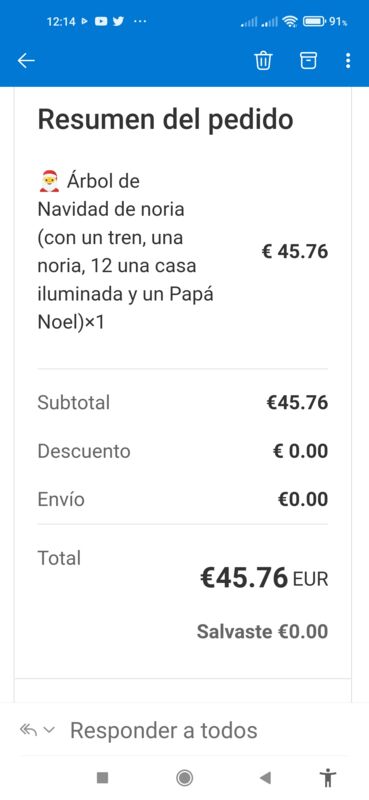The width and height of the screenshot is (369, 800).
Task: Tap the Árbol de Navidad product description
Action: (x=125, y=252)
